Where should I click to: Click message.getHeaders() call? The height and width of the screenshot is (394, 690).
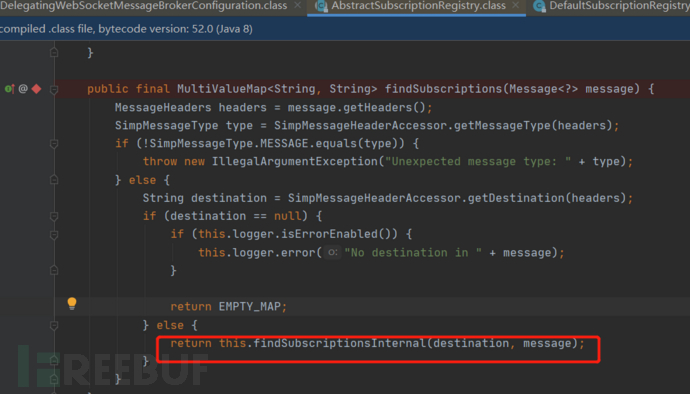[356, 107]
